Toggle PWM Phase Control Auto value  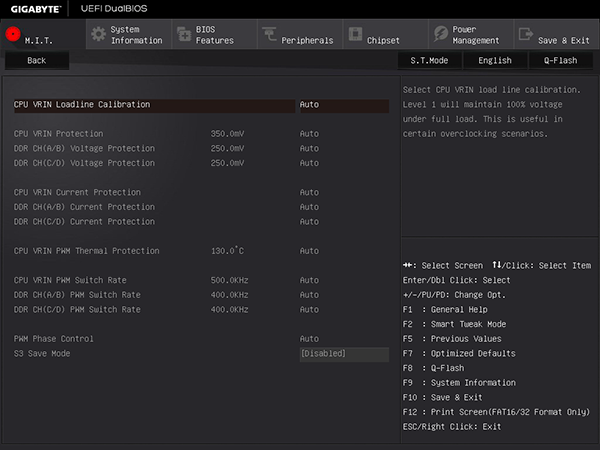[310, 339]
